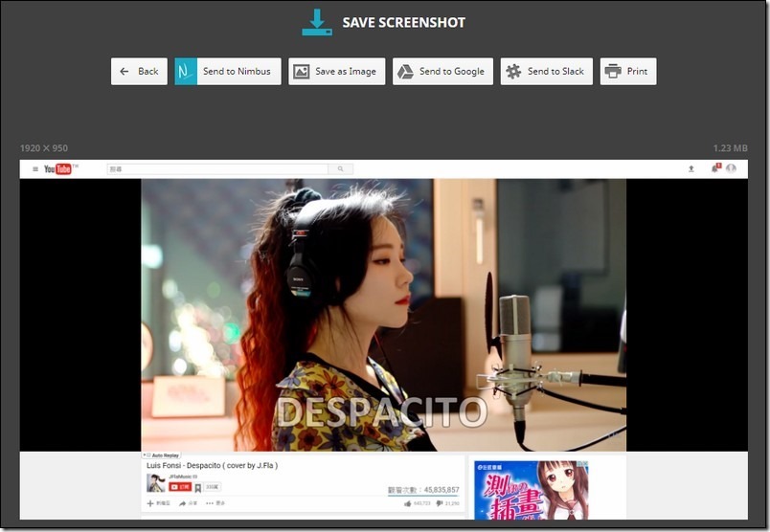Click the share arrow icon under the video
The height and width of the screenshot is (532, 770).
tap(182, 503)
